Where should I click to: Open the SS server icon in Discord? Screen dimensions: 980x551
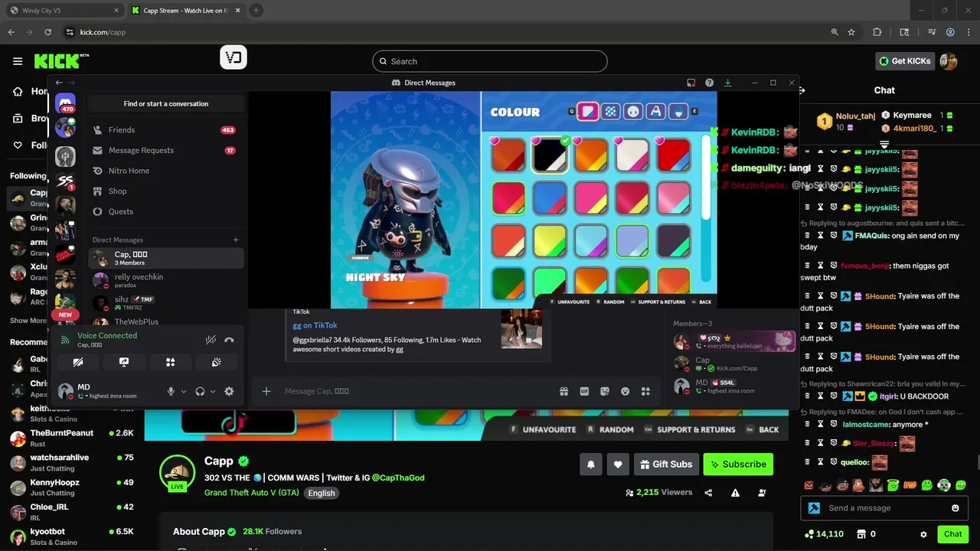pos(65,181)
